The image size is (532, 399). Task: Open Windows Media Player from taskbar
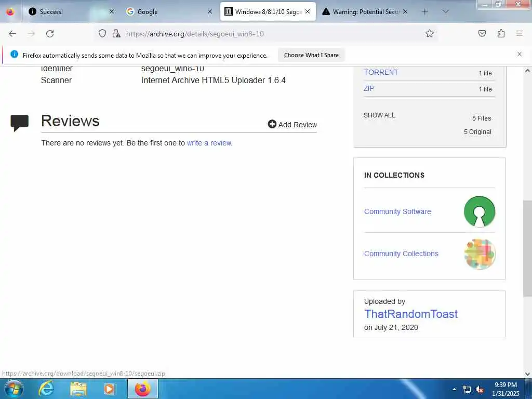point(110,389)
